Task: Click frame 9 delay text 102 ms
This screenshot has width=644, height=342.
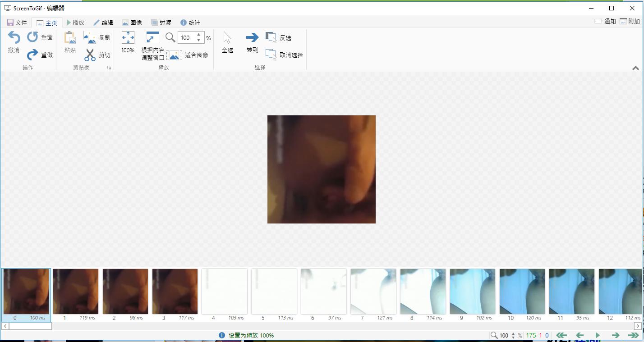Action: (484, 318)
